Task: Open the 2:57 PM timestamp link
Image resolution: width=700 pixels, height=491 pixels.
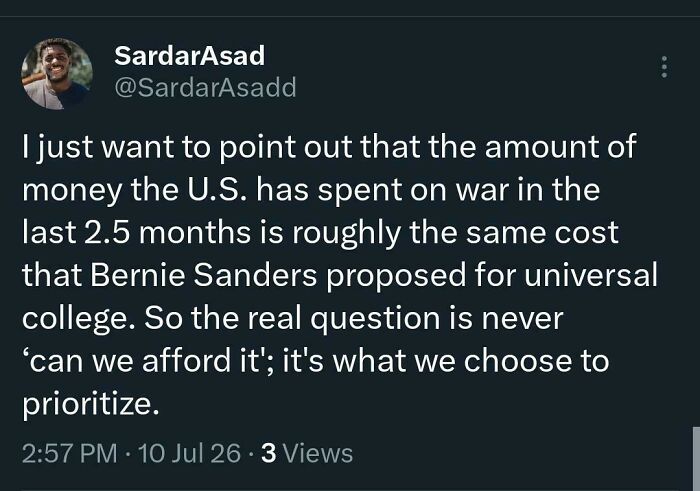Action: tap(70, 454)
